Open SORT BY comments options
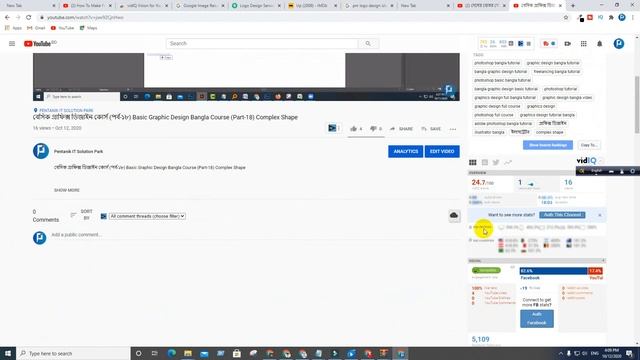This screenshot has width=640, height=360. (x=82, y=215)
